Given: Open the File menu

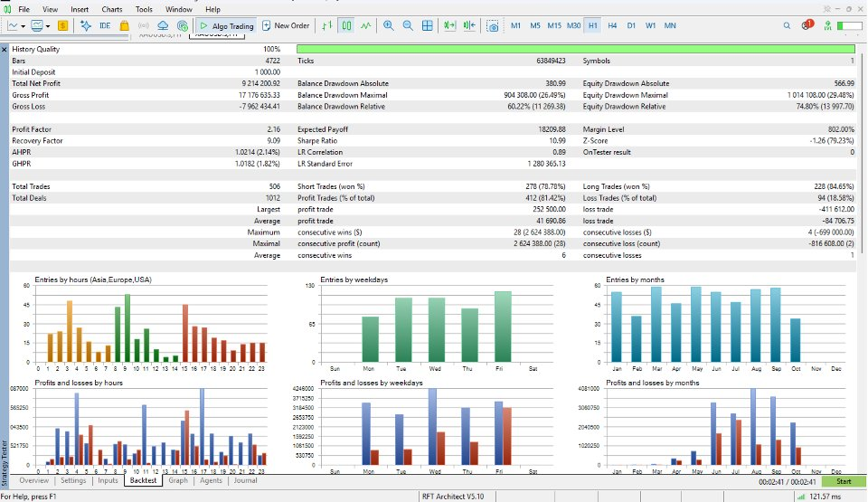Looking at the screenshot, I should pos(24,9).
